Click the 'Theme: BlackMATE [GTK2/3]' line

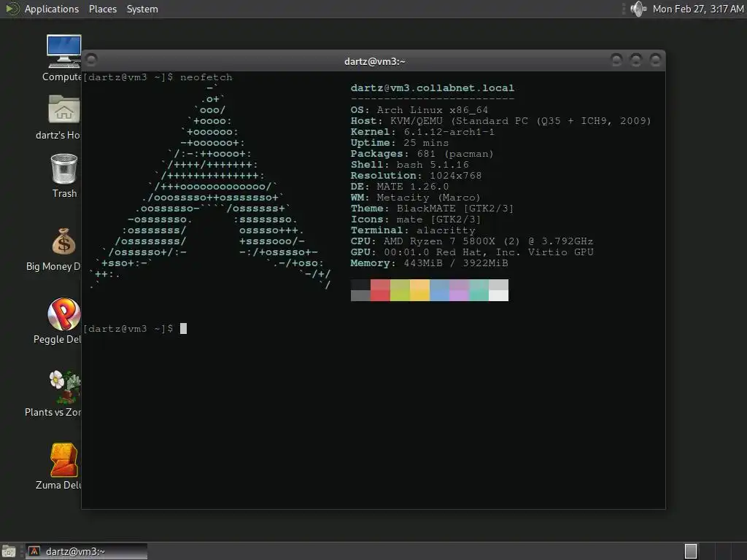(432, 209)
